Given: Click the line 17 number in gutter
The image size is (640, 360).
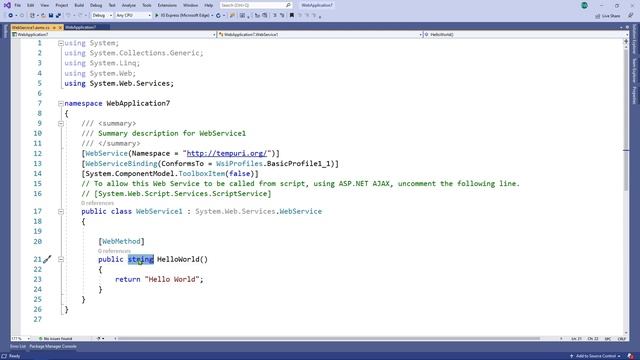Looking at the screenshot, I should point(38,211).
